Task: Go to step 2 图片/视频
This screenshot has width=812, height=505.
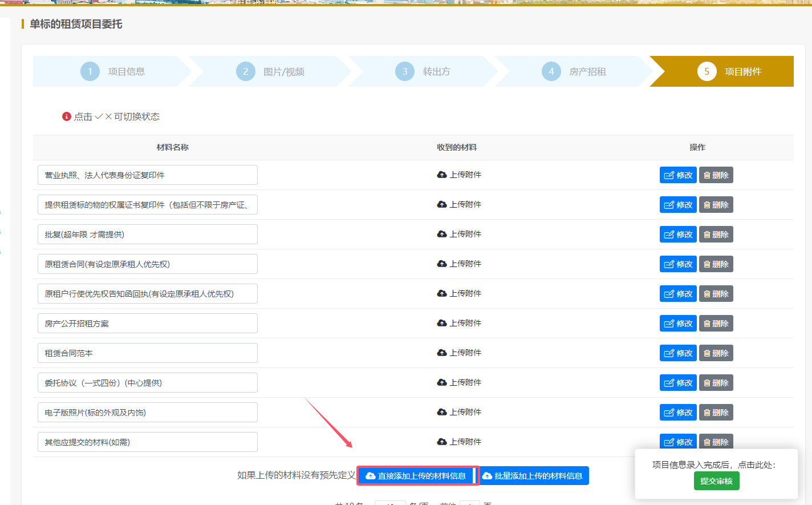Action: [x=270, y=71]
